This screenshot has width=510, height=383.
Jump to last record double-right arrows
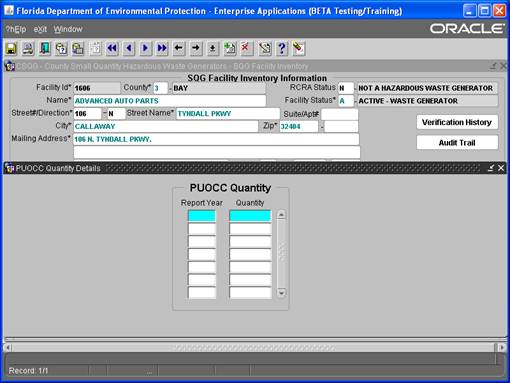[162, 49]
